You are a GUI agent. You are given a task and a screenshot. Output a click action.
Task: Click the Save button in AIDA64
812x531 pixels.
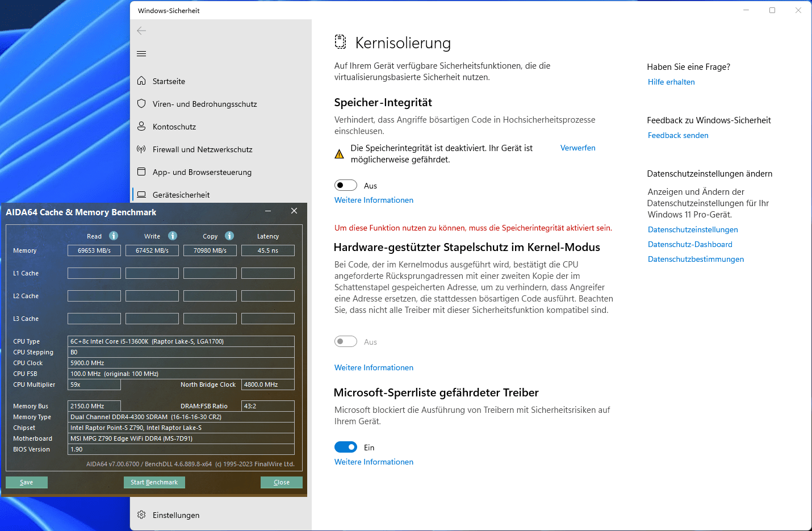pyautogui.click(x=27, y=482)
